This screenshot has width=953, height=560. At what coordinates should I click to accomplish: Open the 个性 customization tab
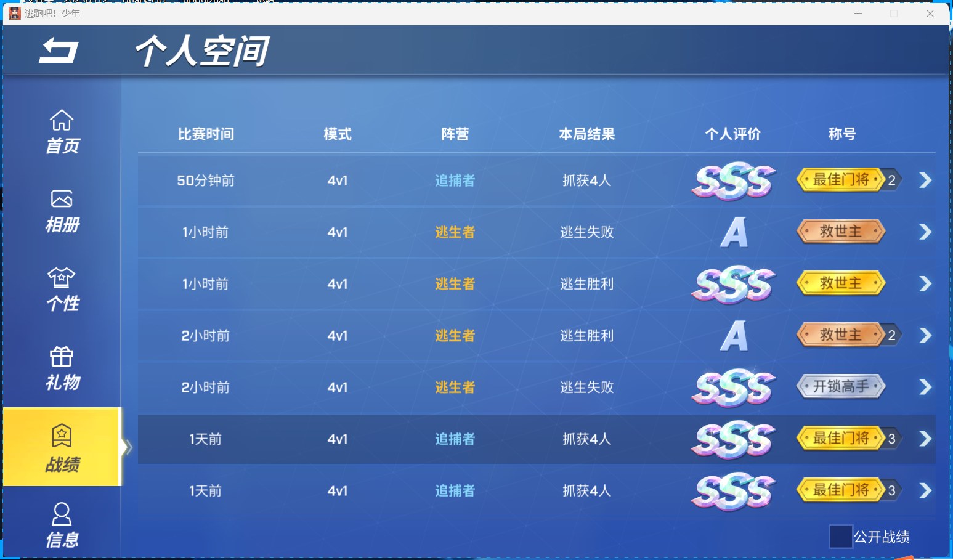pyautogui.click(x=62, y=289)
